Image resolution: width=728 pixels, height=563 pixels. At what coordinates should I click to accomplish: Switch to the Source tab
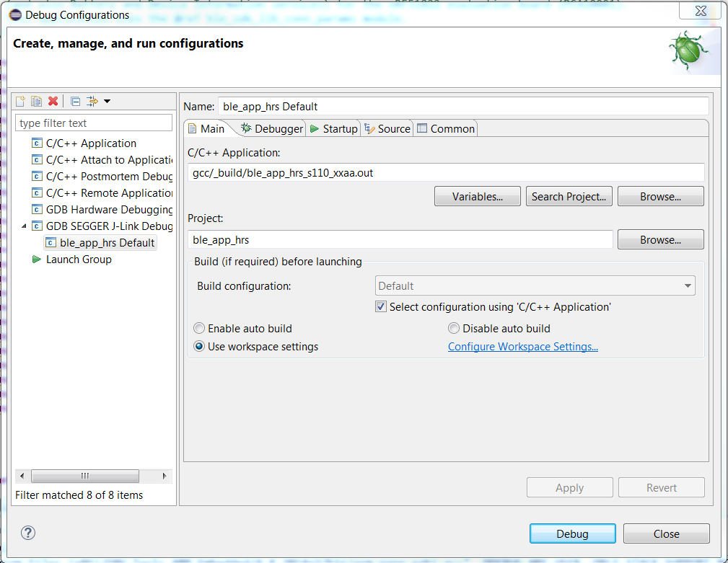pos(387,128)
